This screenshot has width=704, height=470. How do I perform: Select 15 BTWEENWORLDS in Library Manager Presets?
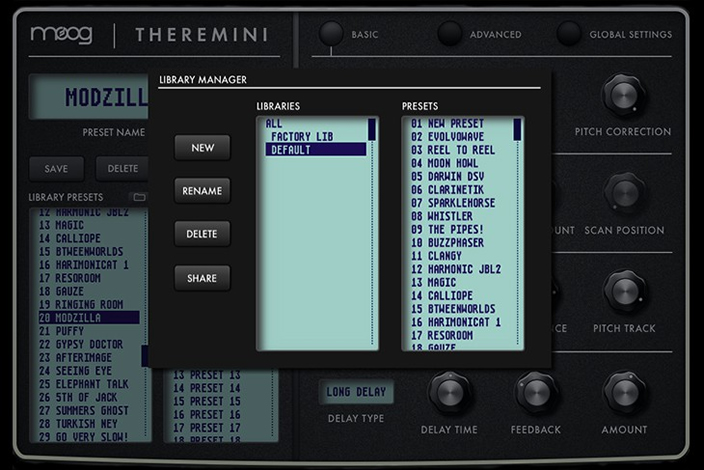pos(461,309)
